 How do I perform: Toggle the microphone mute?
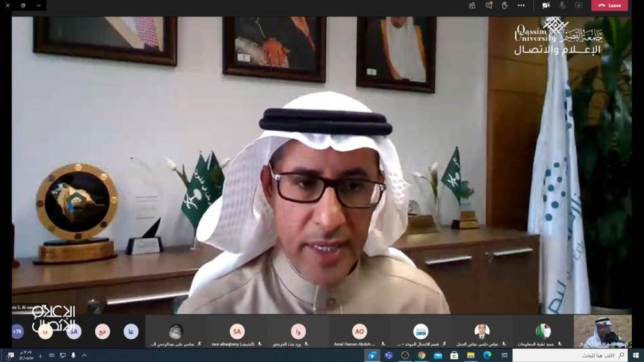[562, 5]
